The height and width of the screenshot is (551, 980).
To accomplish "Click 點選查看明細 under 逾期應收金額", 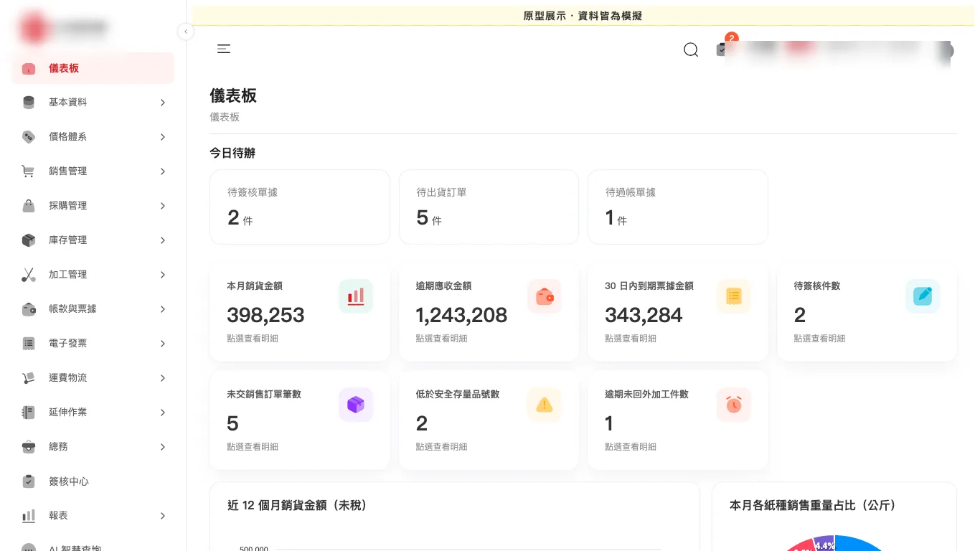I will [441, 339].
